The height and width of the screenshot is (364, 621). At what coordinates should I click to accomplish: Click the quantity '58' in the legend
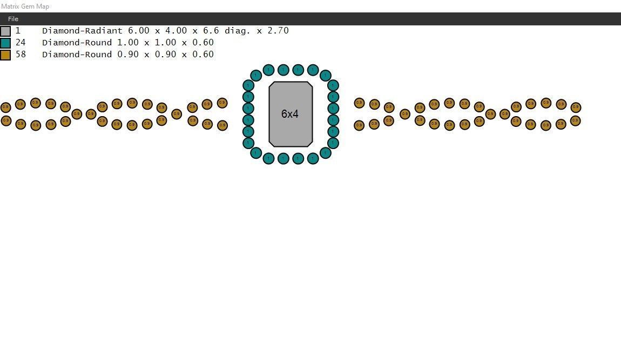click(21, 54)
